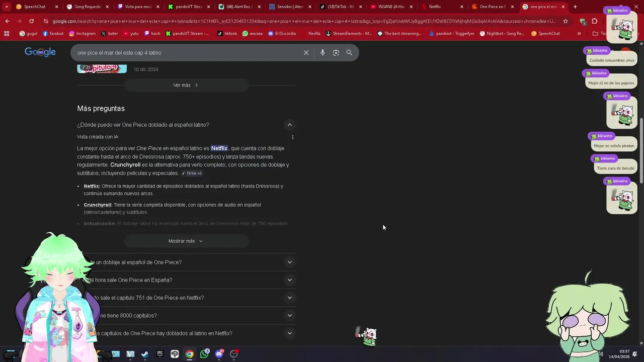Open the Nightbot Song Requests bookmark
This screenshot has height=362, width=644.
point(502,33)
